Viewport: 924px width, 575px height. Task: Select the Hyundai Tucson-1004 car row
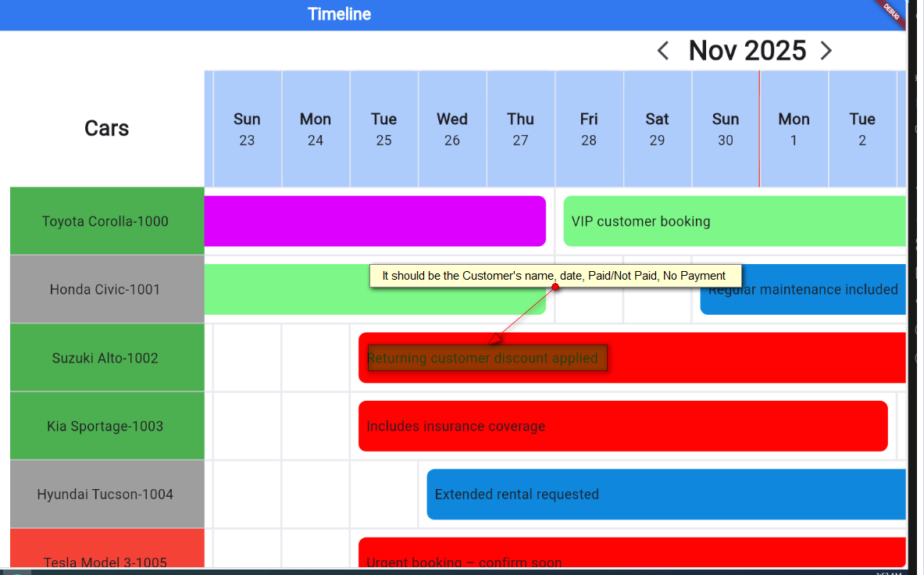105,494
